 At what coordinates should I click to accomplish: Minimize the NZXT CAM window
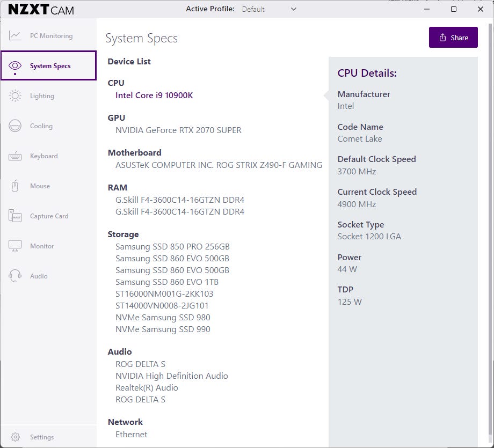click(x=426, y=9)
